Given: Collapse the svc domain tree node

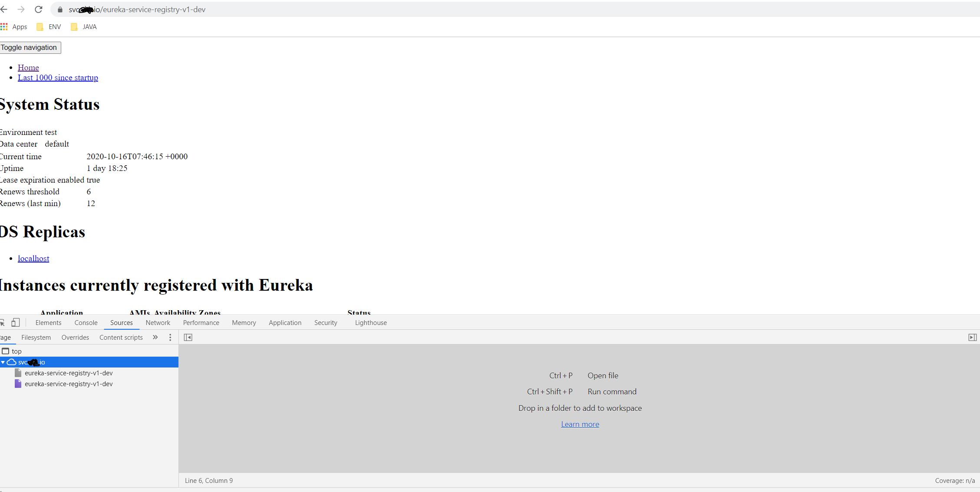Looking at the screenshot, I should [x=3, y=362].
